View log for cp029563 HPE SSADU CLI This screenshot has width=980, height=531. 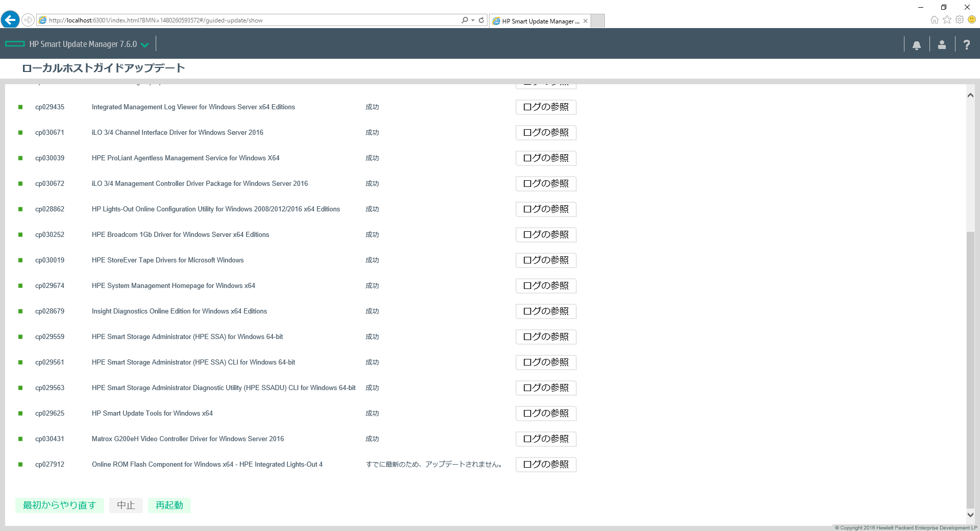(546, 388)
